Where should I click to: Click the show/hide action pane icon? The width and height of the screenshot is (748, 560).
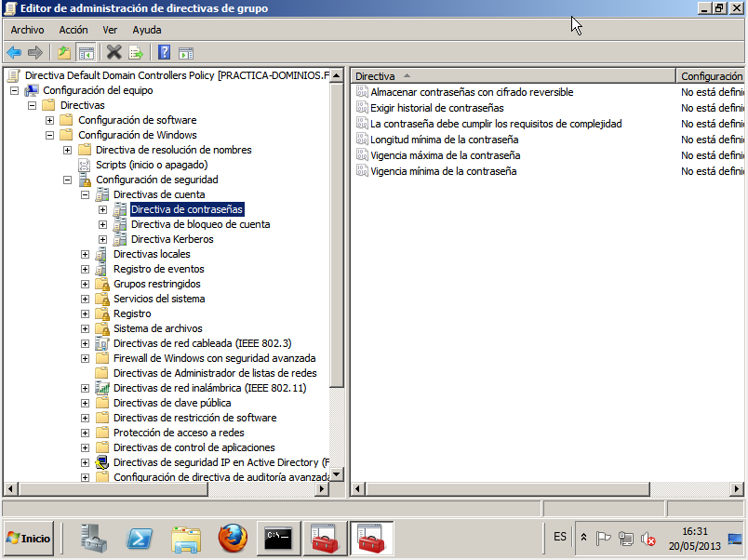[x=186, y=52]
